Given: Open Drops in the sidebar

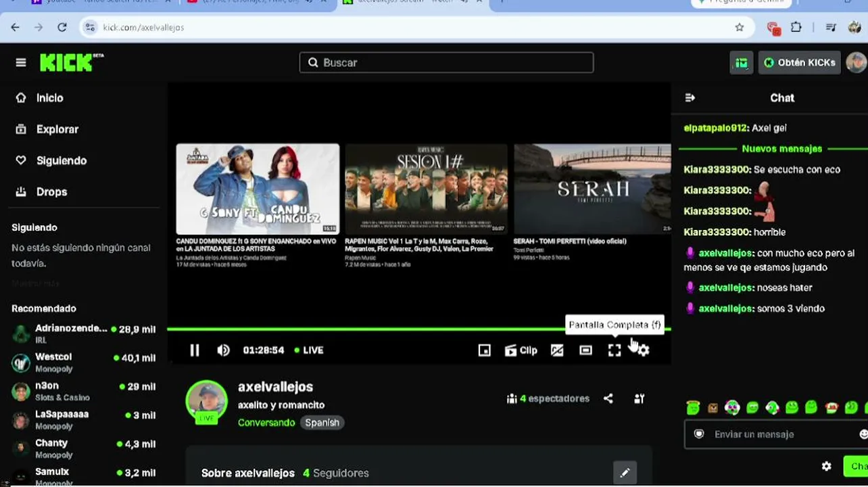Looking at the screenshot, I should point(51,191).
